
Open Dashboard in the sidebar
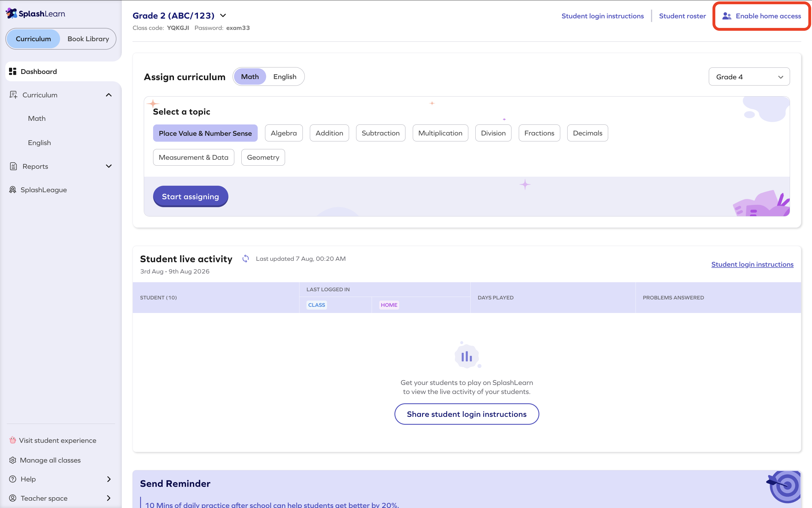(63, 71)
